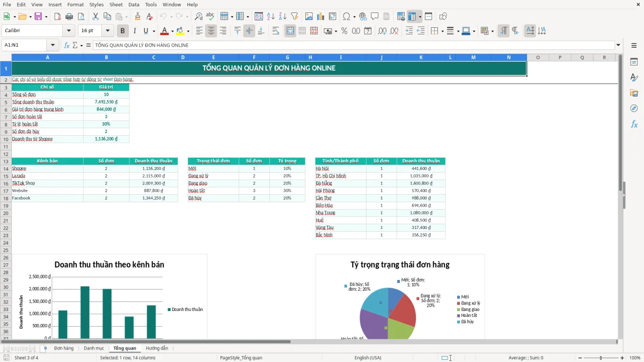Open the Format menu
The height and width of the screenshot is (362, 644).
[75, 4]
